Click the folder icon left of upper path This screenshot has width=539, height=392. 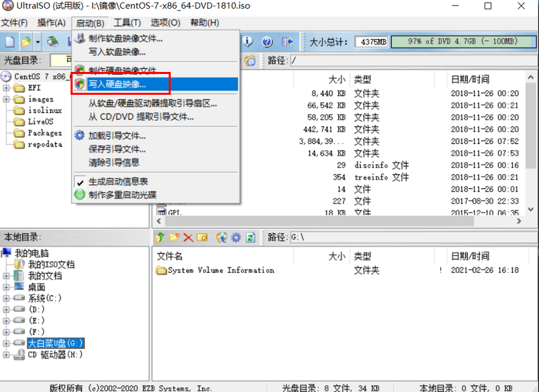(250, 61)
